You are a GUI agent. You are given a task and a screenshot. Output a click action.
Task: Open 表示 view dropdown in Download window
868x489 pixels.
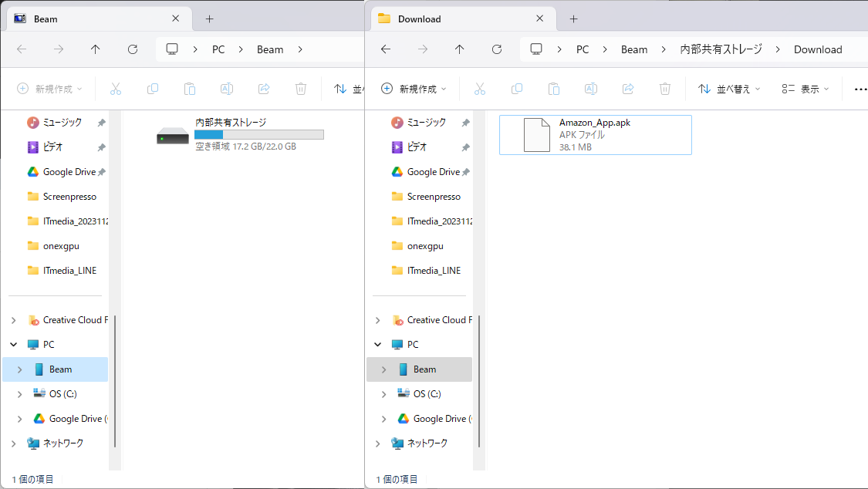(806, 89)
